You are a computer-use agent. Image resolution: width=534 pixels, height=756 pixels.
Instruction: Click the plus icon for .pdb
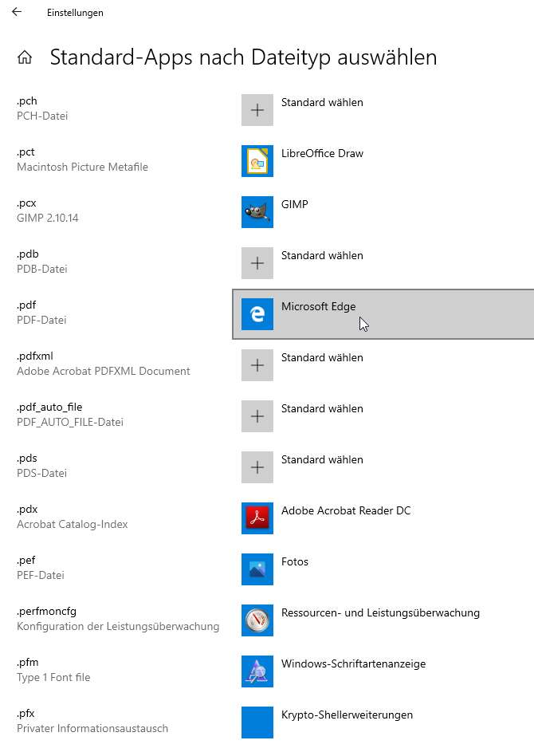pos(257,263)
